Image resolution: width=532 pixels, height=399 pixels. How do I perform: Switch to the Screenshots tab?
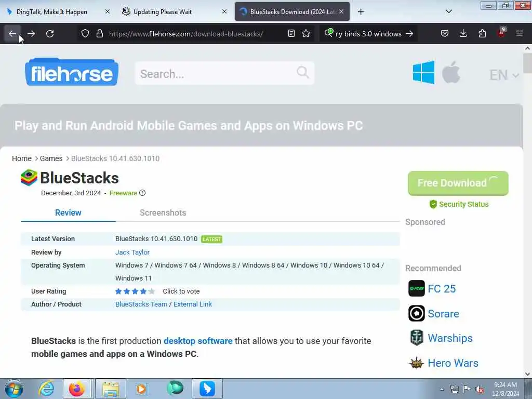(163, 212)
